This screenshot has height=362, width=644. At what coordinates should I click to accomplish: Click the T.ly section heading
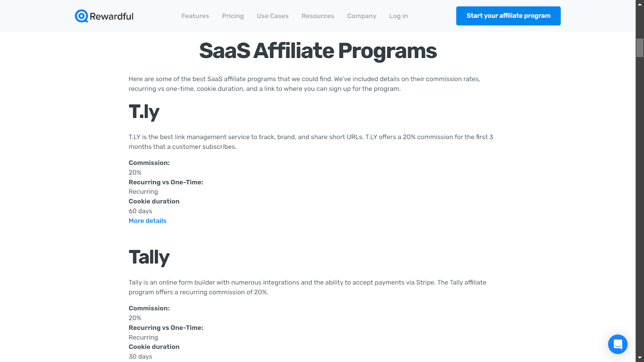pos(144,112)
